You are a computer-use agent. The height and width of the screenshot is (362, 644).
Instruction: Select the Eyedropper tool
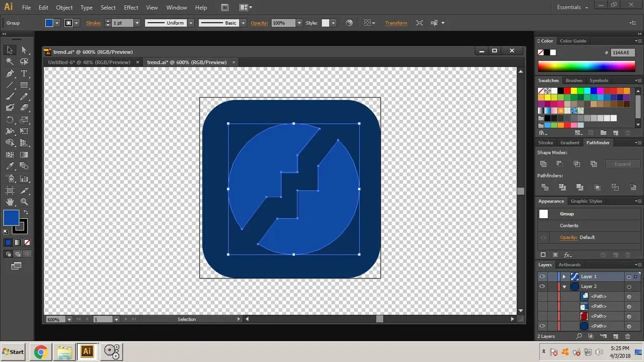(10, 166)
